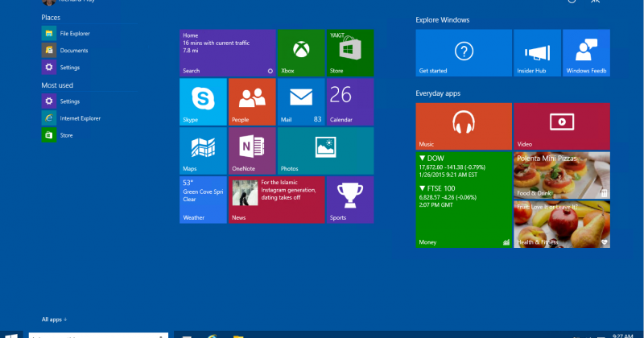The image size is (644, 338).
Task: Select the Explore Windows group title
Action: 442,19
